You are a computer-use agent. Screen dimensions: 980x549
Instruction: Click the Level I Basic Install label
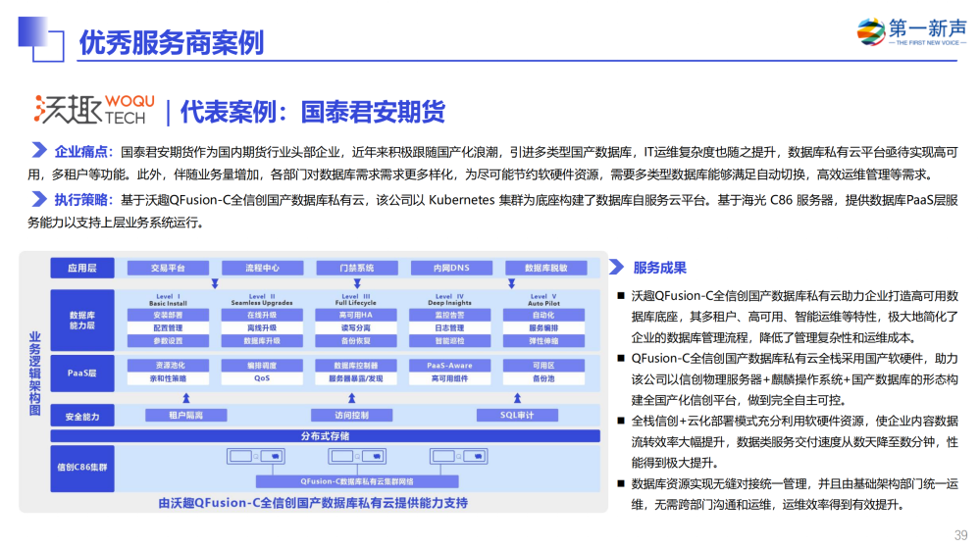[x=168, y=300]
